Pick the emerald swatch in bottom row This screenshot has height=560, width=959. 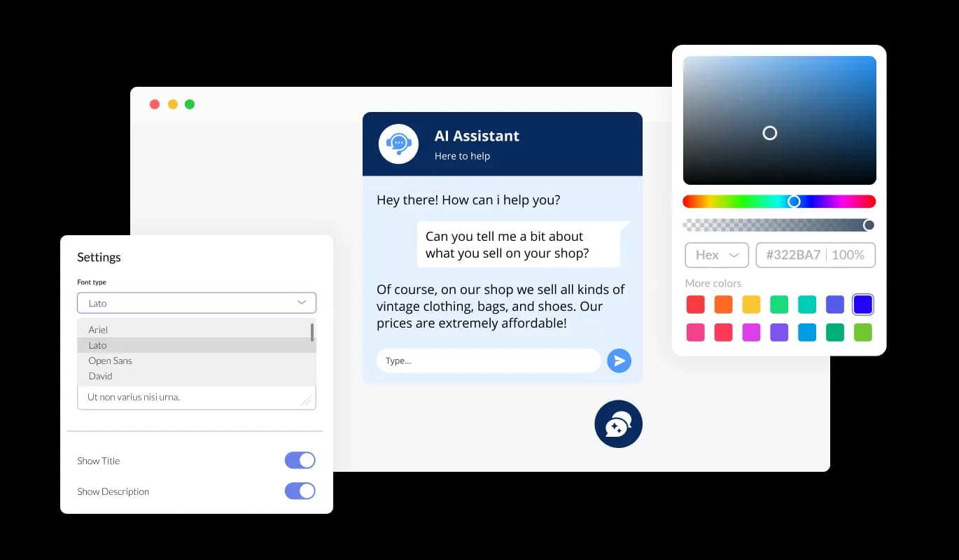coord(835,332)
